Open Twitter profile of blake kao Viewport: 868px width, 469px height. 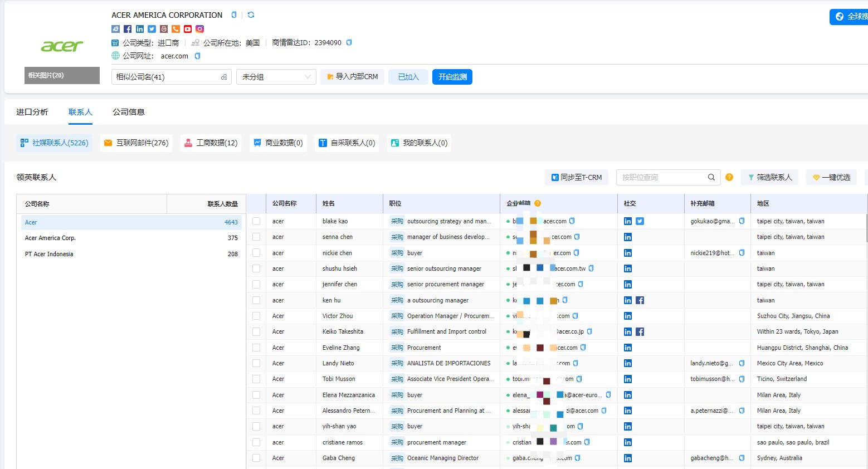(x=640, y=221)
